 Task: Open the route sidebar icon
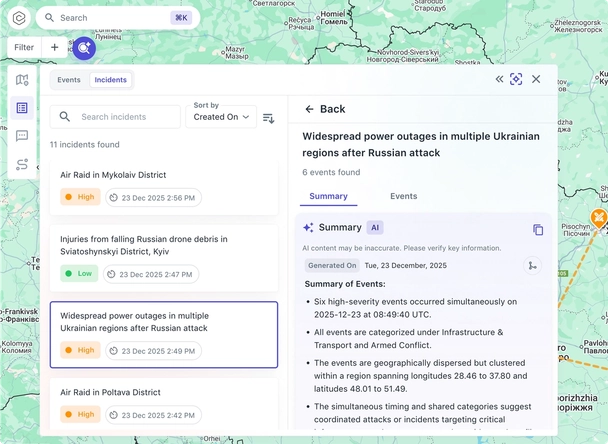point(22,164)
